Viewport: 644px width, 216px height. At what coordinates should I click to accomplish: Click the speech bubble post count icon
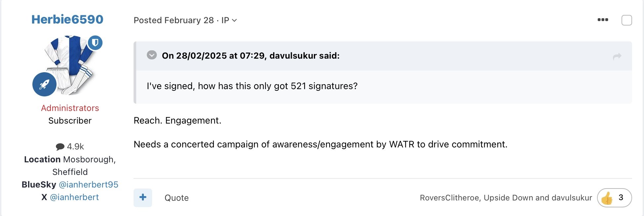pyautogui.click(x=60, y=146)
